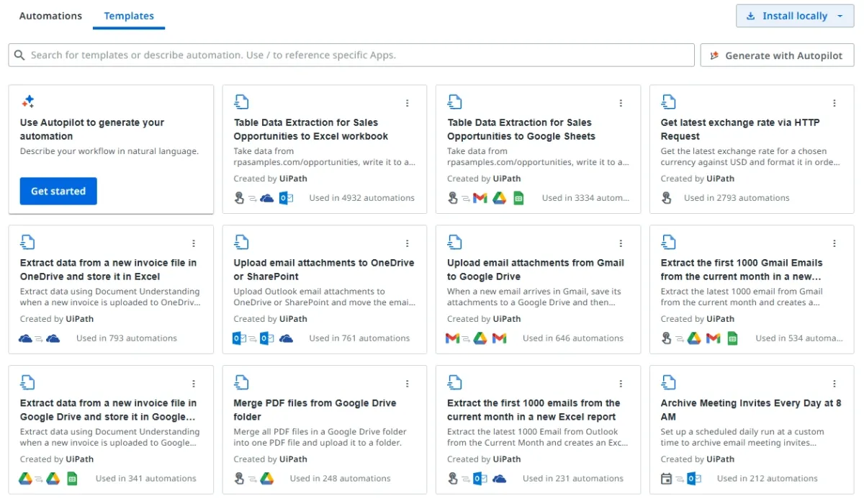Click the Autopilot sparkle icon in first card
Screen dimensions: 864x504
[x=27, y=102]
